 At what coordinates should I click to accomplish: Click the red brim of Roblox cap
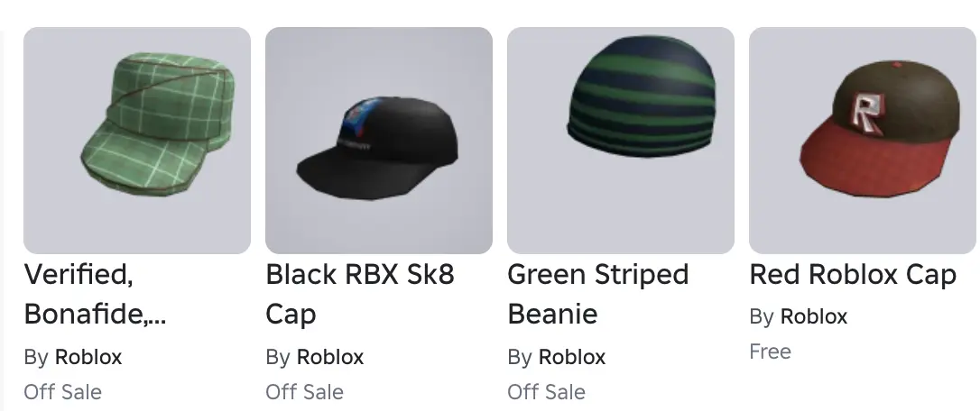click(869, 162)
